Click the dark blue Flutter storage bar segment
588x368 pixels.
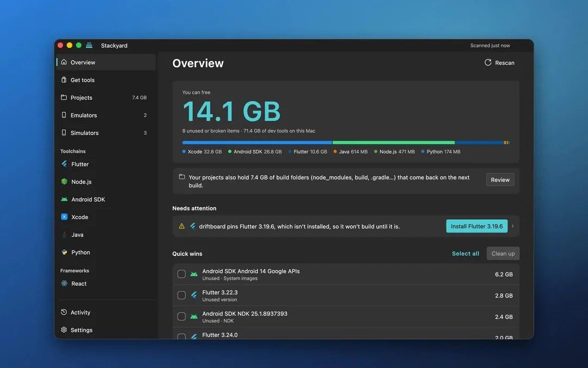pyautogui.click(x=479, y=143)
